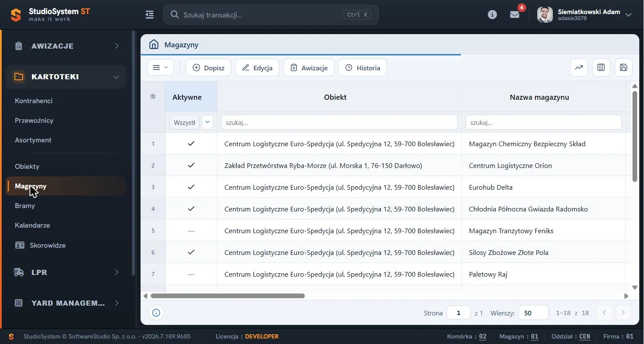Click the Dopisz button

tap(208, 67)
